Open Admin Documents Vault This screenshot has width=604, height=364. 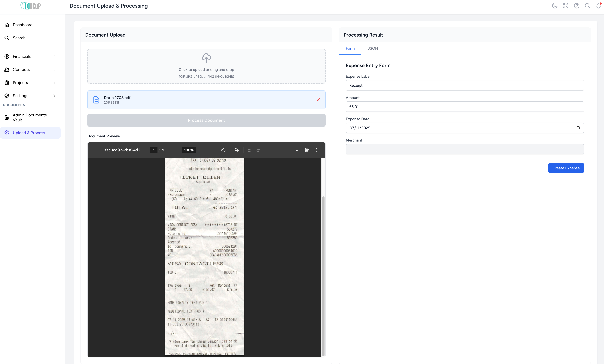click(x=30, y=117)
